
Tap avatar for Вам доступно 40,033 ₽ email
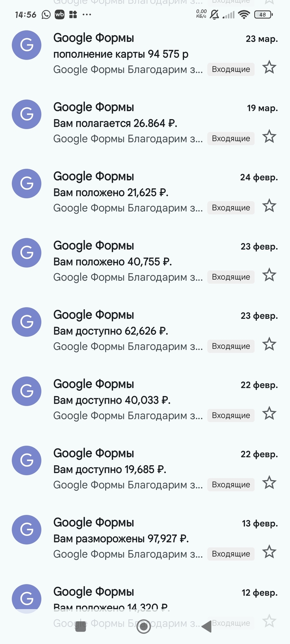click(27, 391)
